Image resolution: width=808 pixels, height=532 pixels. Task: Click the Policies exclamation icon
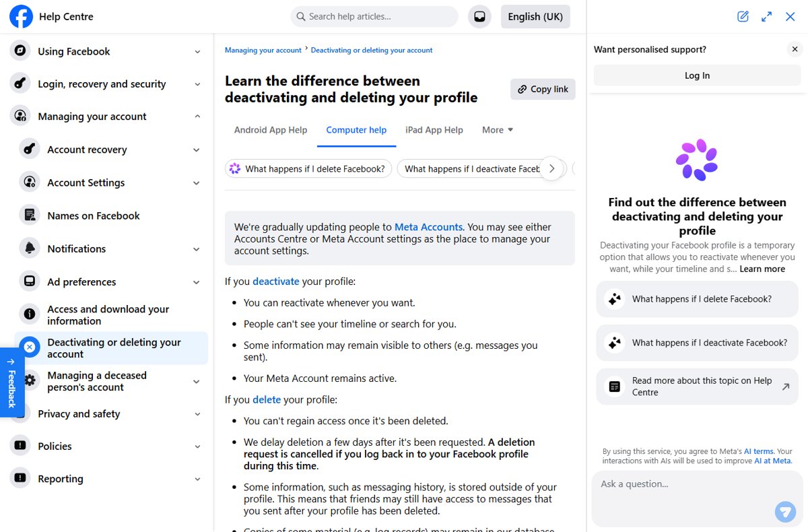(21, 446)
